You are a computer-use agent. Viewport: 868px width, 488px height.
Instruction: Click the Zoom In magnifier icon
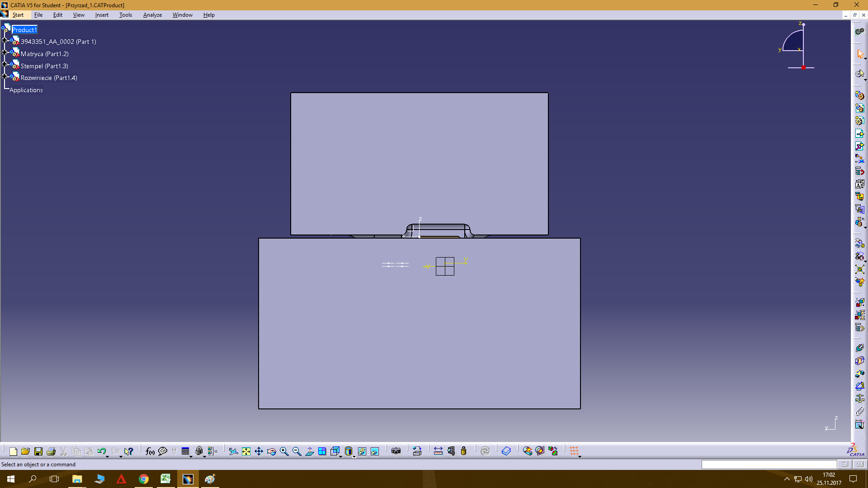[284, 451]
